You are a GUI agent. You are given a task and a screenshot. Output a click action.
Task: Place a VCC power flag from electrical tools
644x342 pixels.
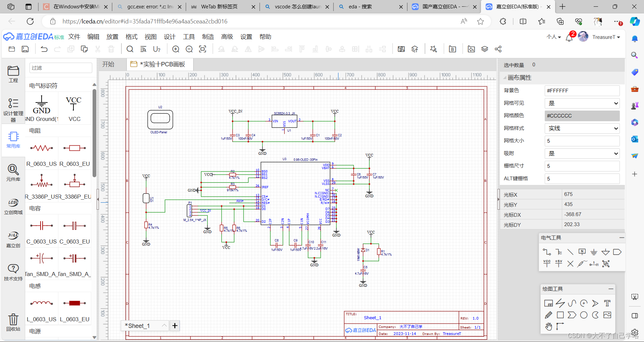(x=547, y=263)
